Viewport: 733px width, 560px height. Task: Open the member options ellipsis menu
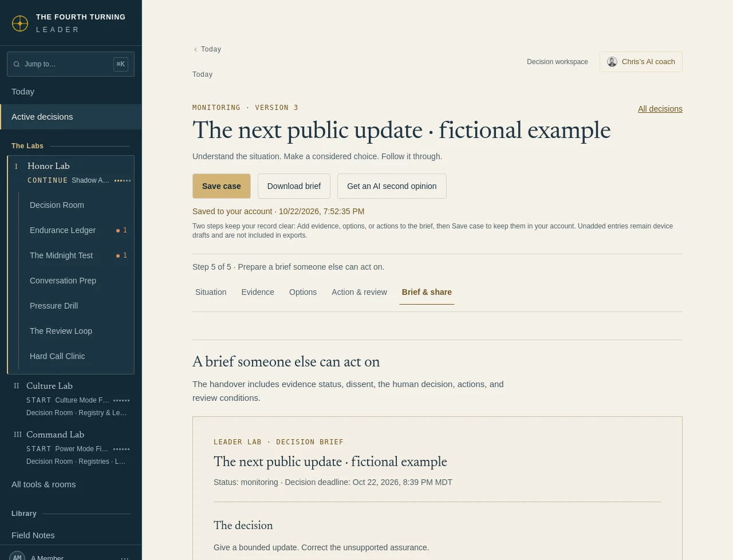(125, 558)
